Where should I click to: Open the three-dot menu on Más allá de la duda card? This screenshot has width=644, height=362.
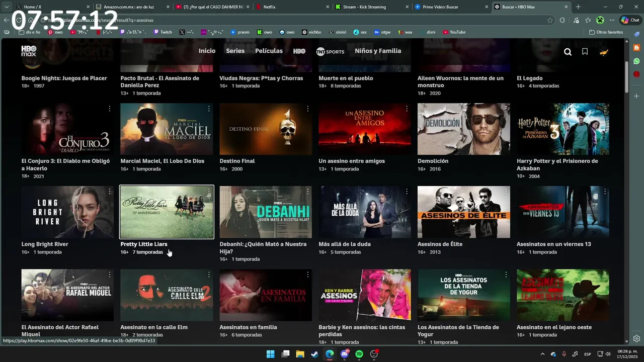coord(407,192)
